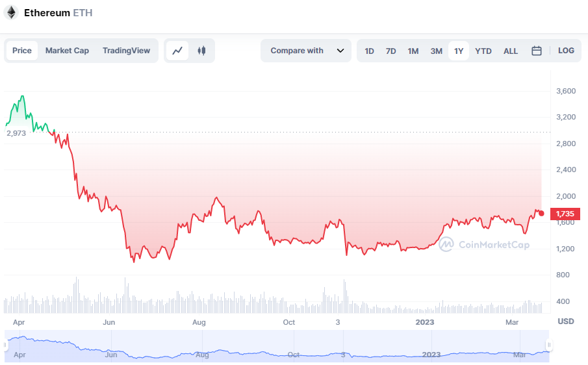Click the 1,200 y-axis label
The height and width of the screenshot is (365, 588).
click(566, 249)
